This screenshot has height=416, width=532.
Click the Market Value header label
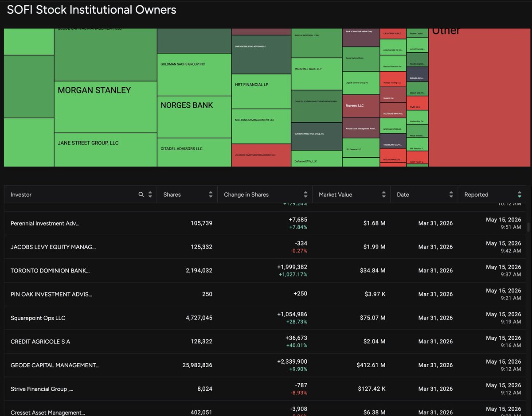coord(335,194)
